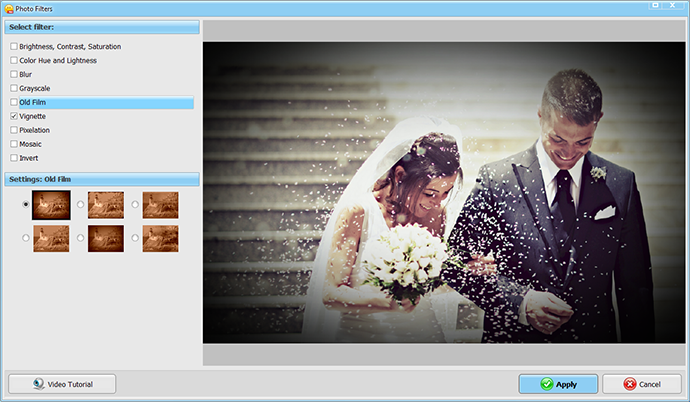Click the webcam icon on Video Tutorial
This screenshot has height=402, width=690.
pos(39,384)
